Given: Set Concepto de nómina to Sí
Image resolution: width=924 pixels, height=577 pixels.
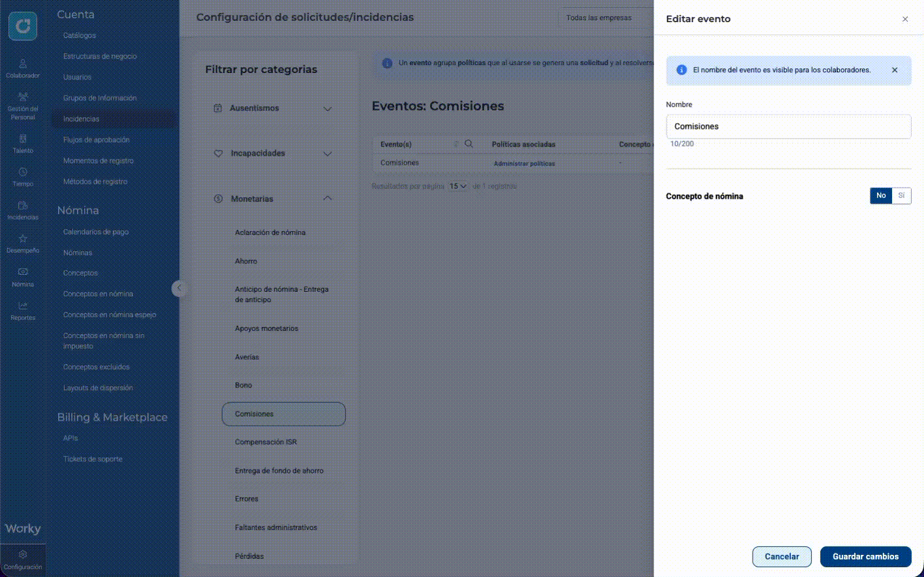Looking at the screenshot, I should [901, 195].
